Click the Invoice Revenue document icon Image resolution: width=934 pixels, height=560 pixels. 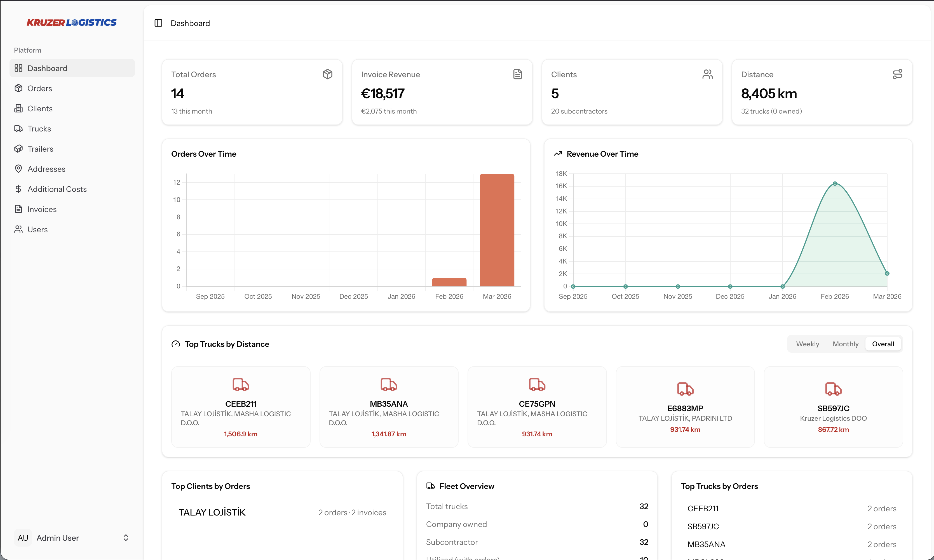(x=517, y=74)
